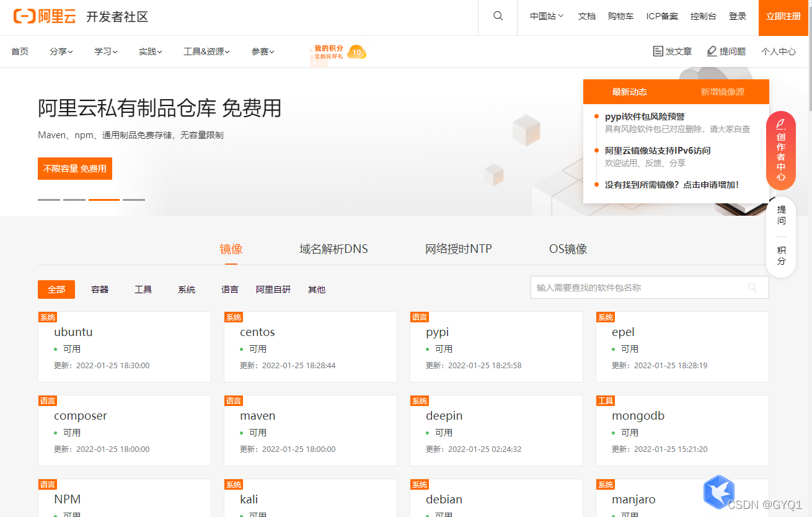
Task: Select the fourth banner carousel indicator
Action: tap(134, 200)
